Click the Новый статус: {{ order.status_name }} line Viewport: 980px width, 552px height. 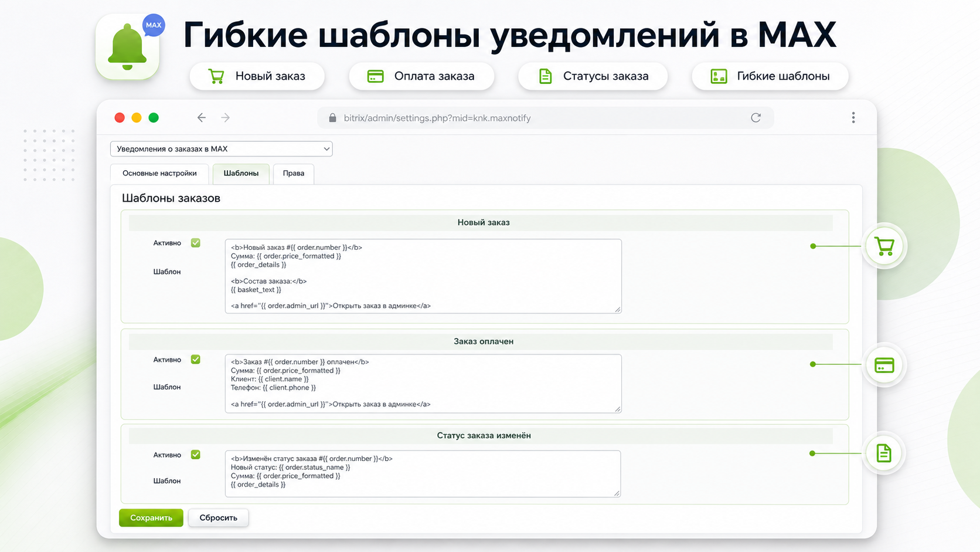pos(290,468)
